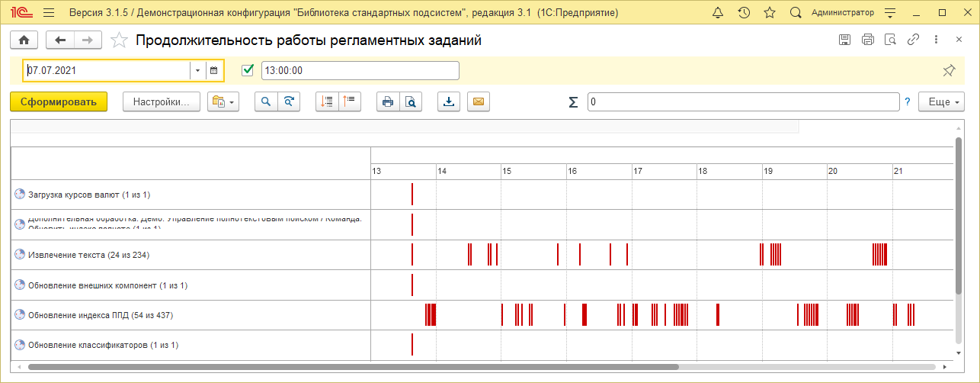Maximize the application window
Screen dimensions: 980x383
941,13
